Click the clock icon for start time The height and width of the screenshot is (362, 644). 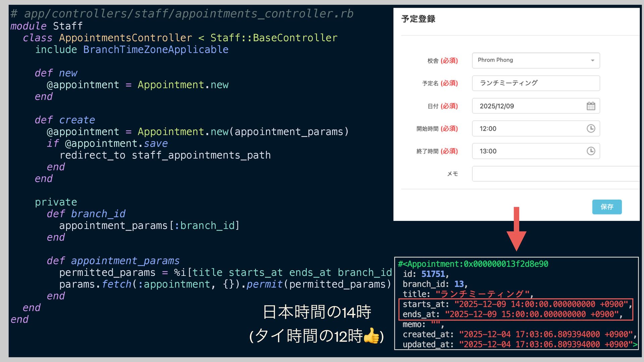591,128
